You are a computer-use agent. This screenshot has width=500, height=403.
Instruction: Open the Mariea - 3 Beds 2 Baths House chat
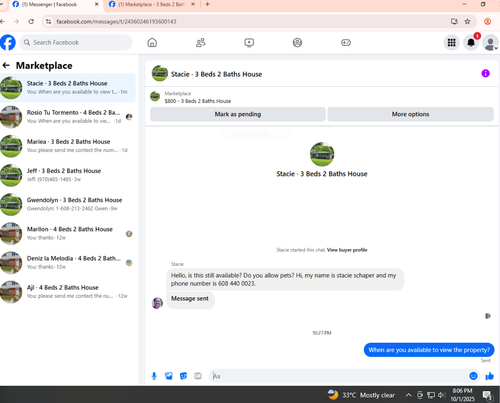pos(68,146)
